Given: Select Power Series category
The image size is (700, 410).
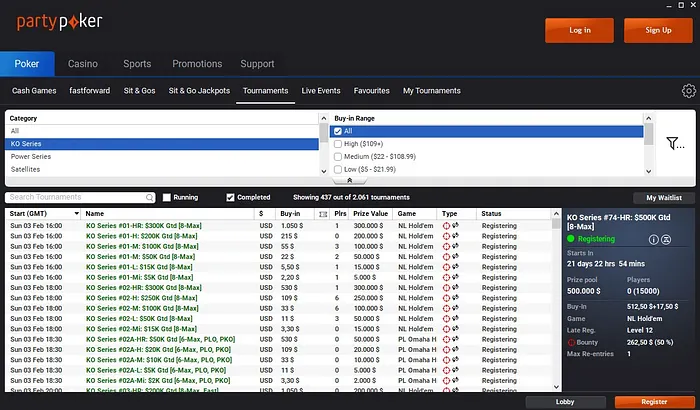Looking at the screenshot, I should pyautogui.click(x=162, y=157).
